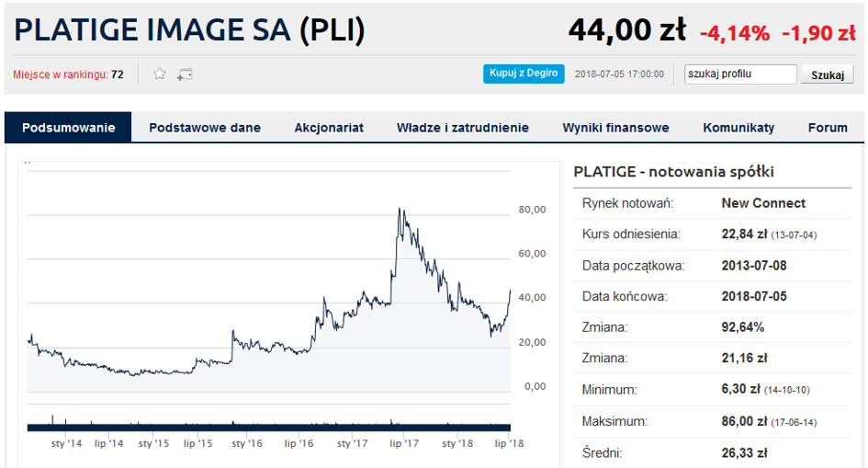Switch to the Podstawowe dane tab

click(x=204, y=128)
